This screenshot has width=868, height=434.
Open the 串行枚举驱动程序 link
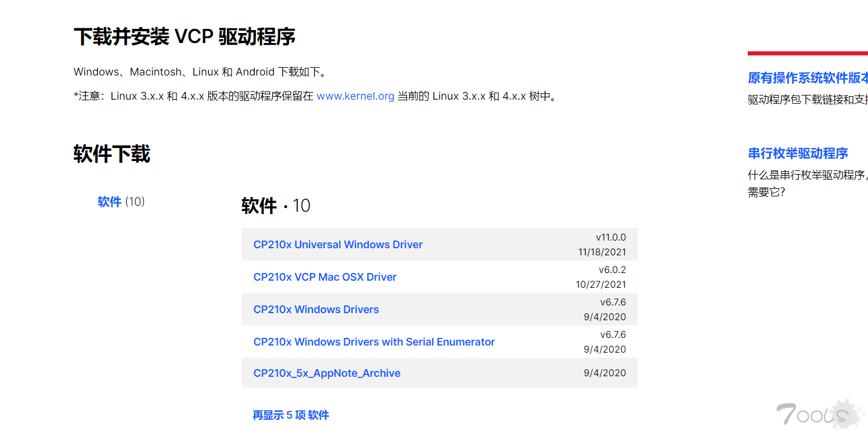[798, 153]
